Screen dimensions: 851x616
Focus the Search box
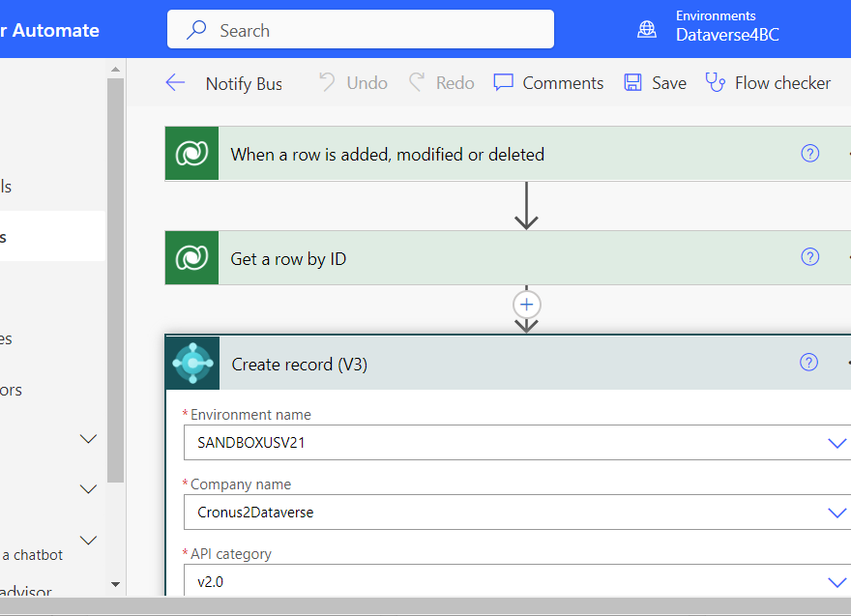361,29
